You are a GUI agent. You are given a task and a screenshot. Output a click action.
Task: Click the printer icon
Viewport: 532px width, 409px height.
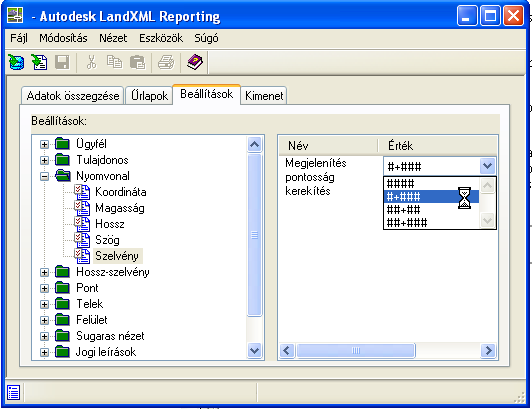click(x=166, y=62)
